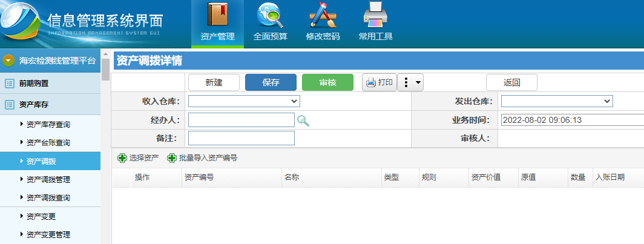
Task: Open the 资产库存 sidebar section
Action: click(x=50, y=104)
